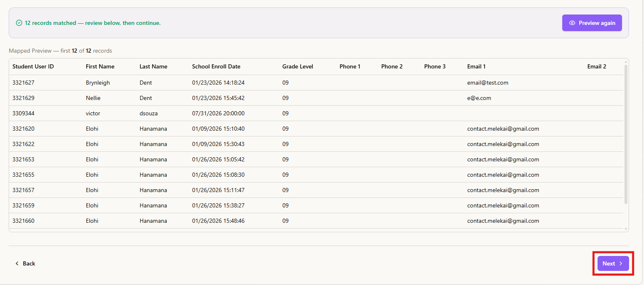Screen dimensions: 644x285
Task: Select student ID 3321653 cell
Action: click(x=23, y=159)
